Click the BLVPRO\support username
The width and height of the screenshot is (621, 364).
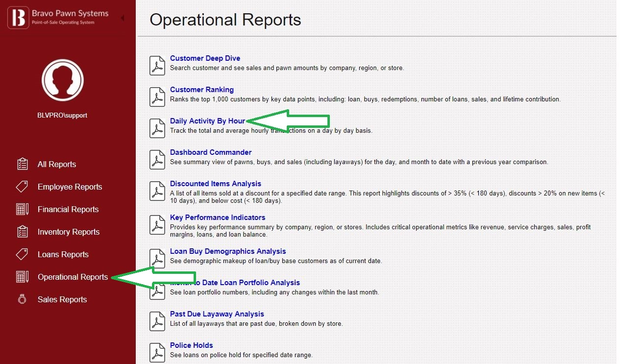pyautogui.click(x=62, y=116)
